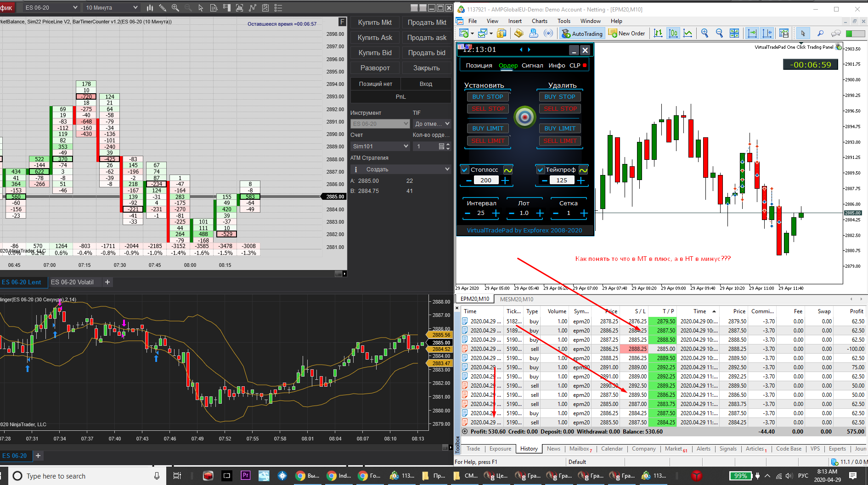Open new chart in MetaTrader toolbar

[x=464, y=33]
